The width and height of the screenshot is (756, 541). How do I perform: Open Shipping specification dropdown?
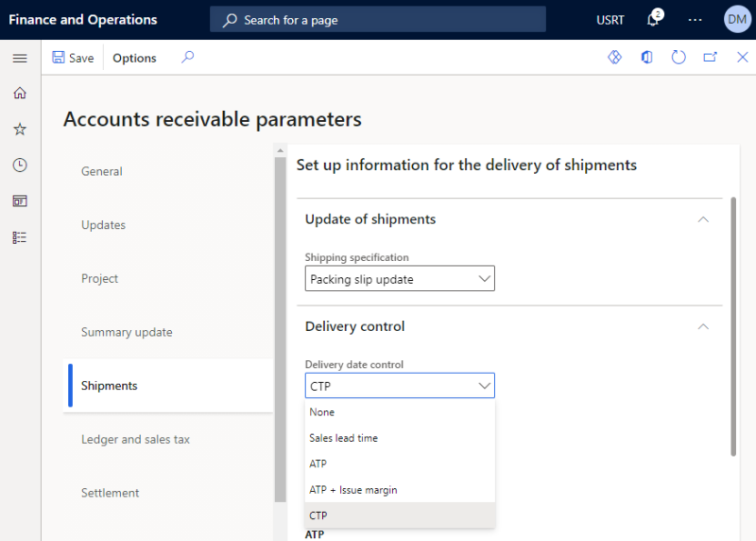point(400,278)
